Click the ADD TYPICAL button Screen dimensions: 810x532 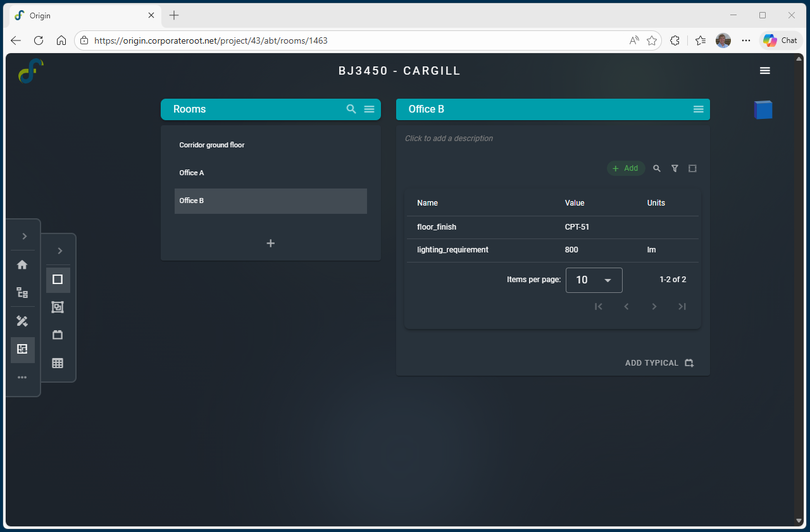tap(659, 363)
